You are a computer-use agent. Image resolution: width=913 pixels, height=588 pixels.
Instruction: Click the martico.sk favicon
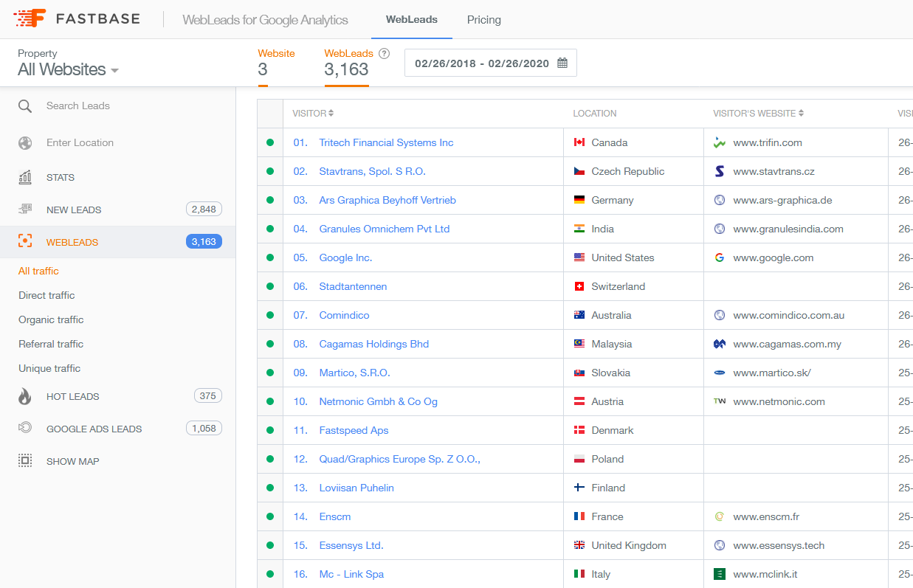pos(720,373)
